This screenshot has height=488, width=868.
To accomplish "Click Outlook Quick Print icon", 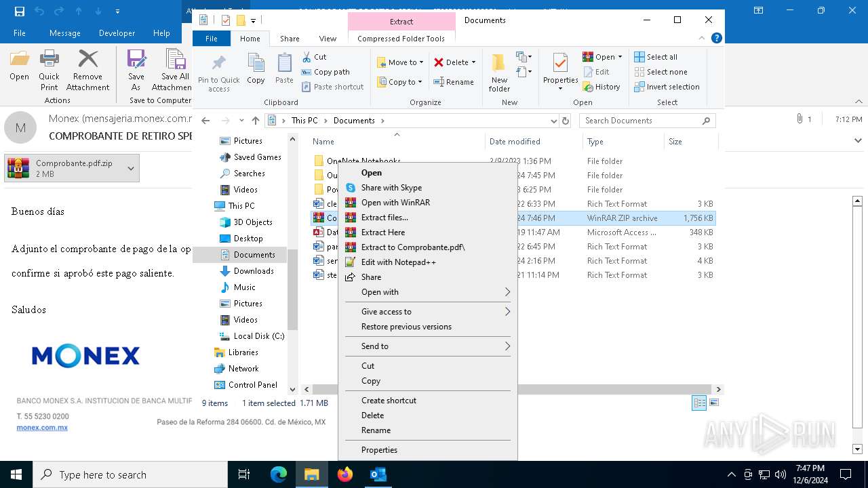I will click(x=49, y=70).
